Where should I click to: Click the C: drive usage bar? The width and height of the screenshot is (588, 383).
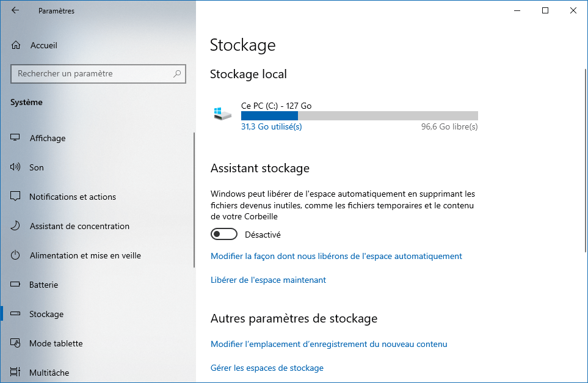359,115
